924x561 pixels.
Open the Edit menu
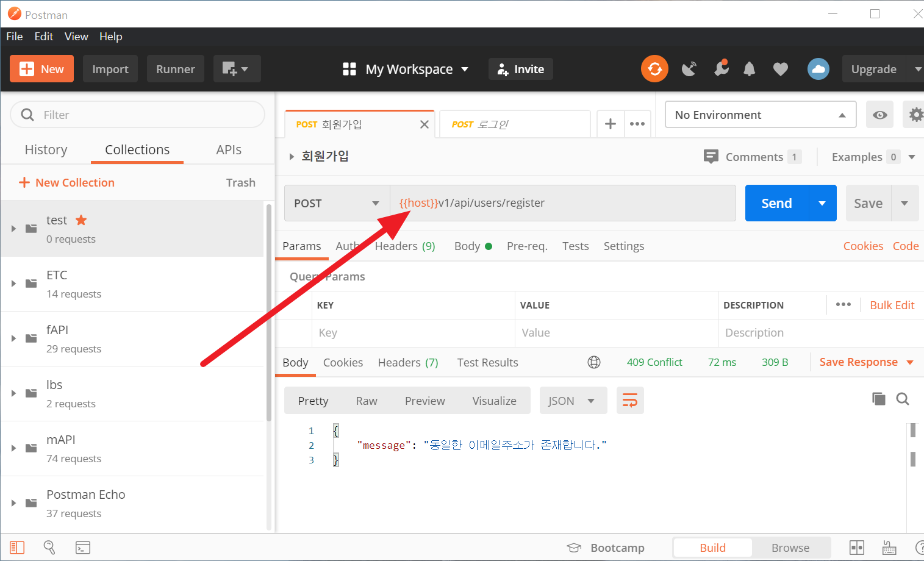tap(44, 37)
